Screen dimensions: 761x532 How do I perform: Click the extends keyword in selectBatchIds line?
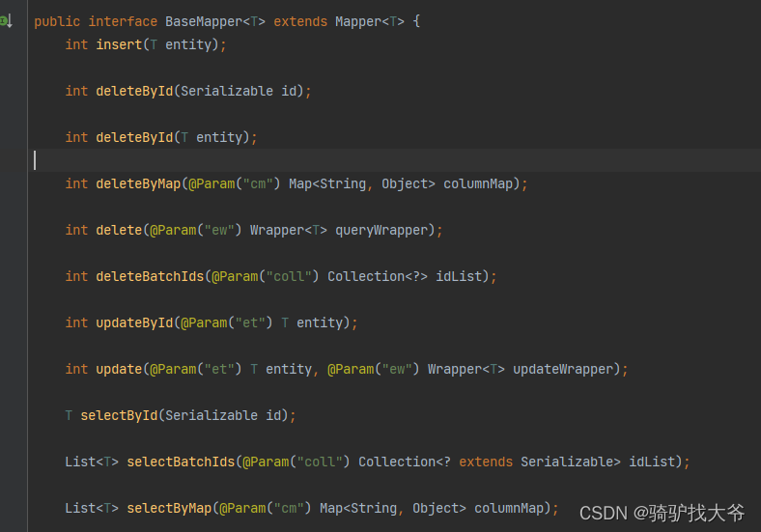pos(486,462)
